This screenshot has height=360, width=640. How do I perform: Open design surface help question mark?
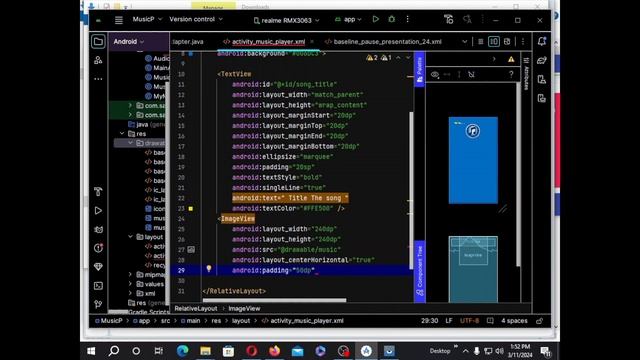pos(511,75)
